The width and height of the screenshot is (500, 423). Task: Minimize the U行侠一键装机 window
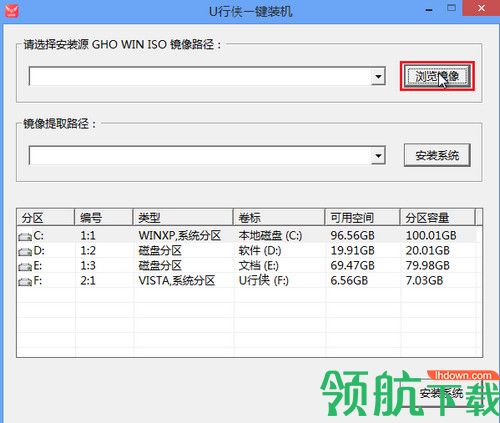click(429, 10)
